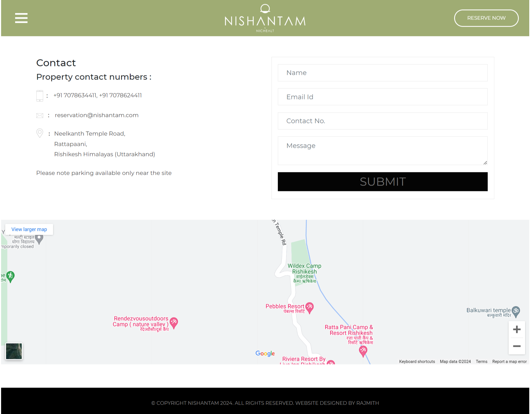
Task: Click the Google logo on the map
Action: pyautogui.click(x=265, y=353)
